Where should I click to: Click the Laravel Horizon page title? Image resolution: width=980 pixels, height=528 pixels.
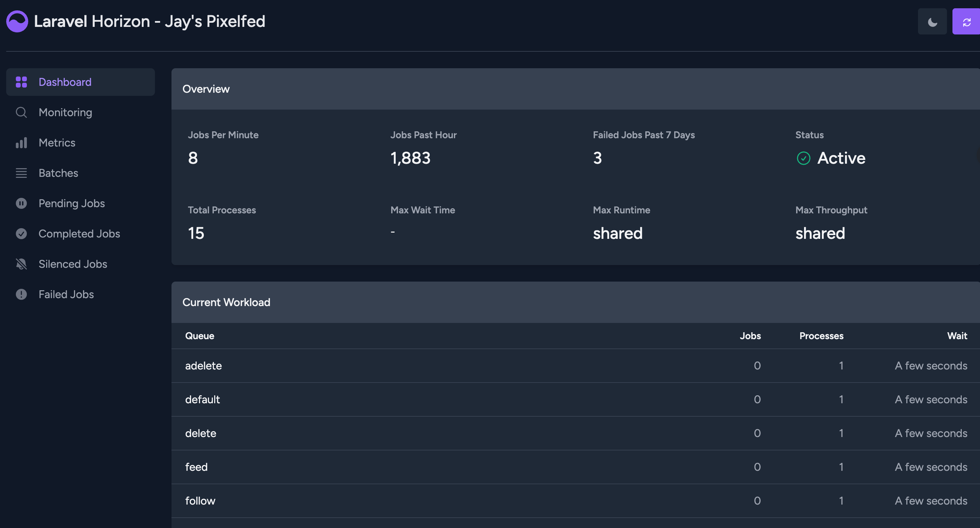pyautogui.click(x=149, y=21)
